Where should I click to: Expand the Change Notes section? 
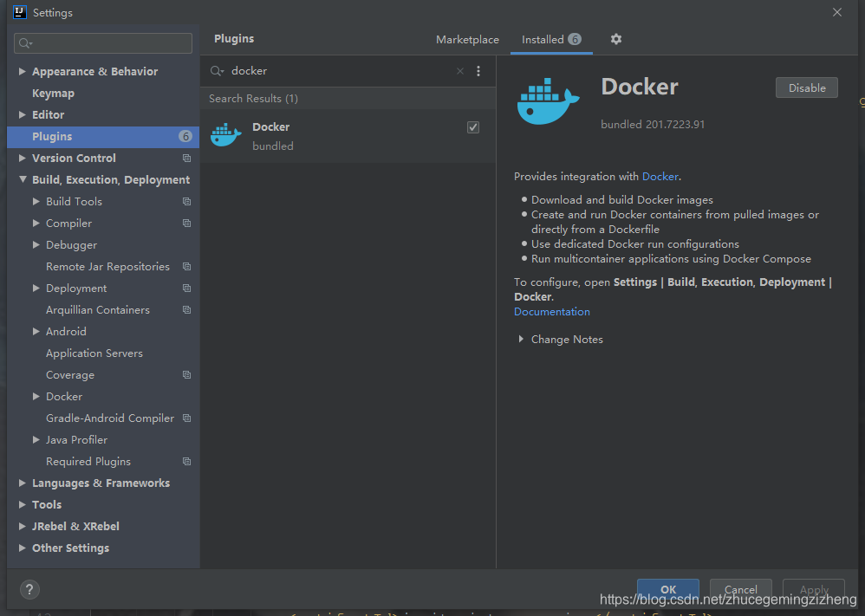(x=521, y=339)
